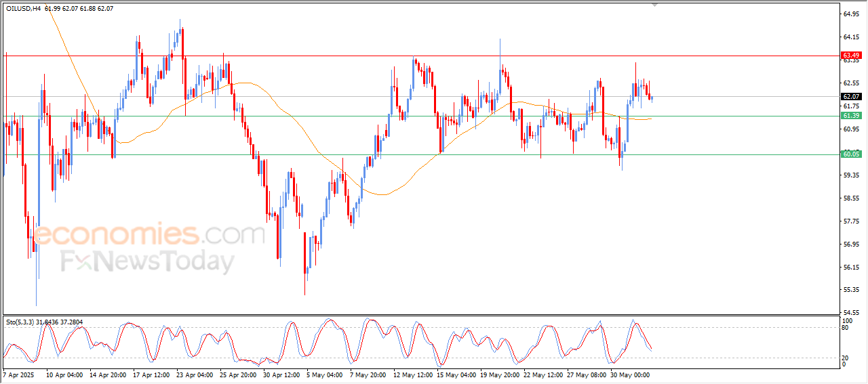Image resolution: width=868 pixels, height=384 pixels.
Task: Click the 7 May 20:00 time label
Action: (368, 375)
